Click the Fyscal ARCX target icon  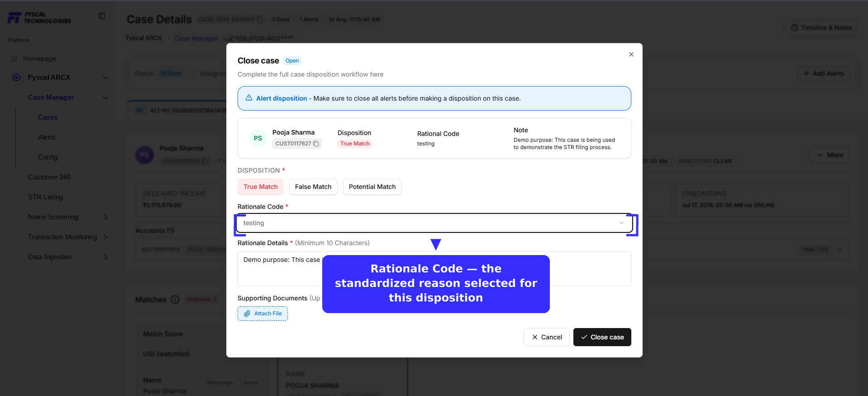[x=17, y=77]
